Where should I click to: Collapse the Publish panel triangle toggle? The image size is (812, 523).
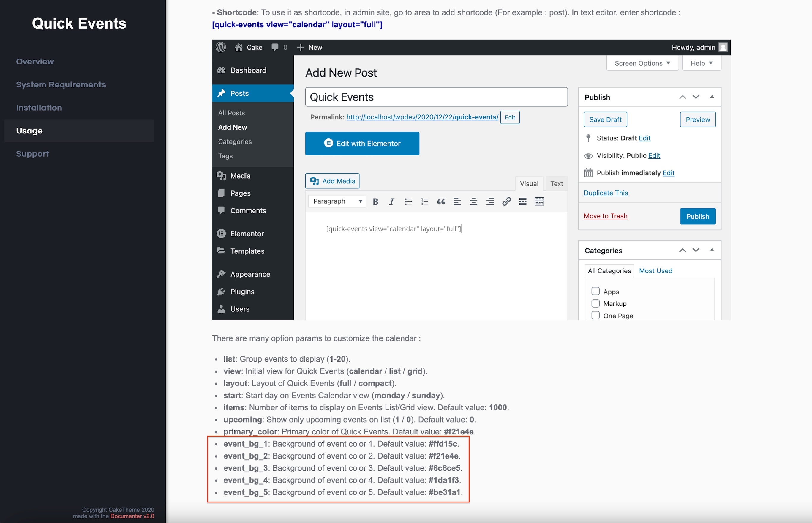click(712, 97)
